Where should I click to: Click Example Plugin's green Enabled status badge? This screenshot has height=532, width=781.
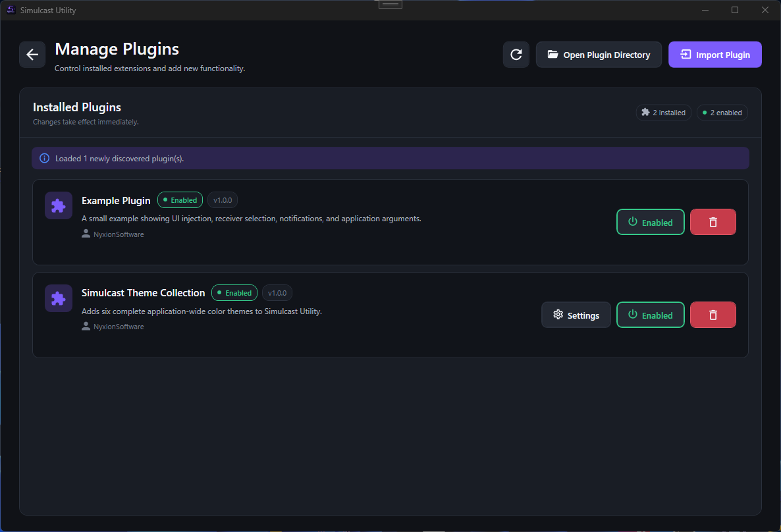click(x=180, y=199)
